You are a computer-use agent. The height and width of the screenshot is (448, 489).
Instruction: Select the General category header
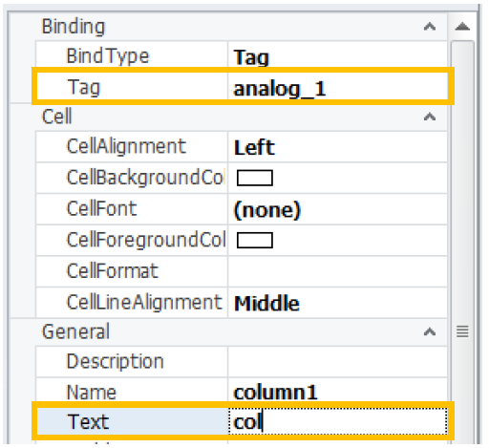point(75,331)
